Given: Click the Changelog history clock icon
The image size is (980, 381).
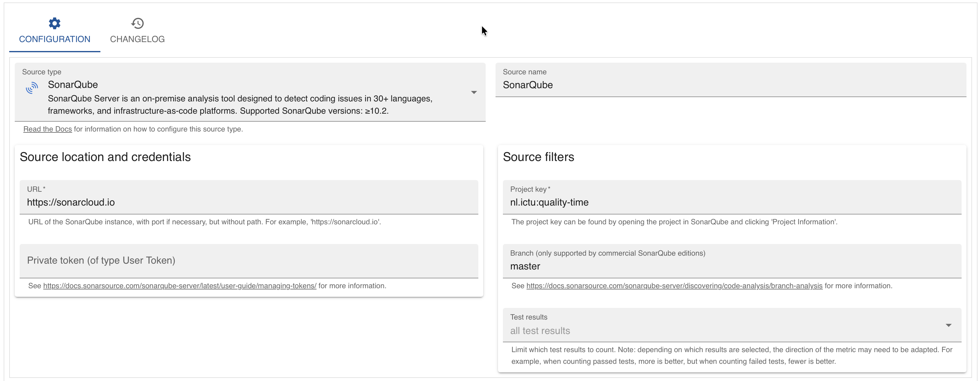Looking at the screenshot, I should click(137, 23).
